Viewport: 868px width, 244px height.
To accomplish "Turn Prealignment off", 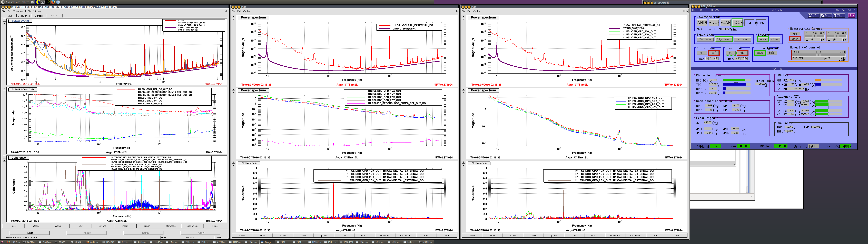I will [743, 53].
